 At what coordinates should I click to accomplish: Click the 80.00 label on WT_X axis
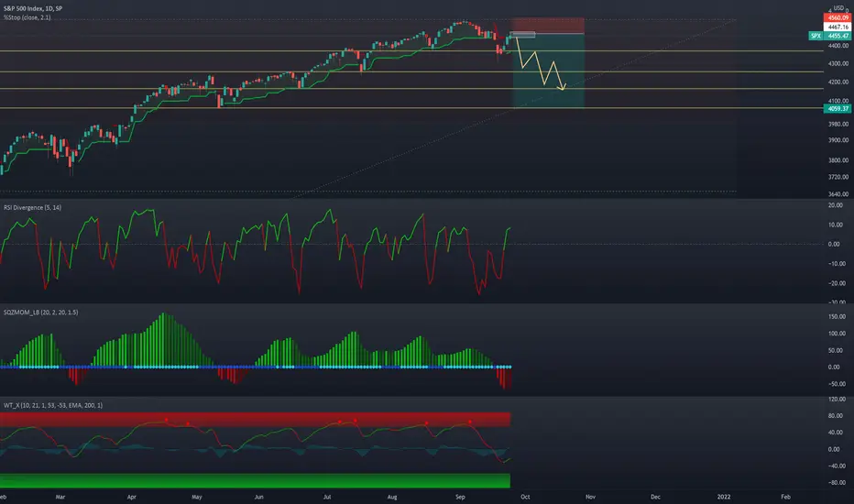[x=835, y=416]
